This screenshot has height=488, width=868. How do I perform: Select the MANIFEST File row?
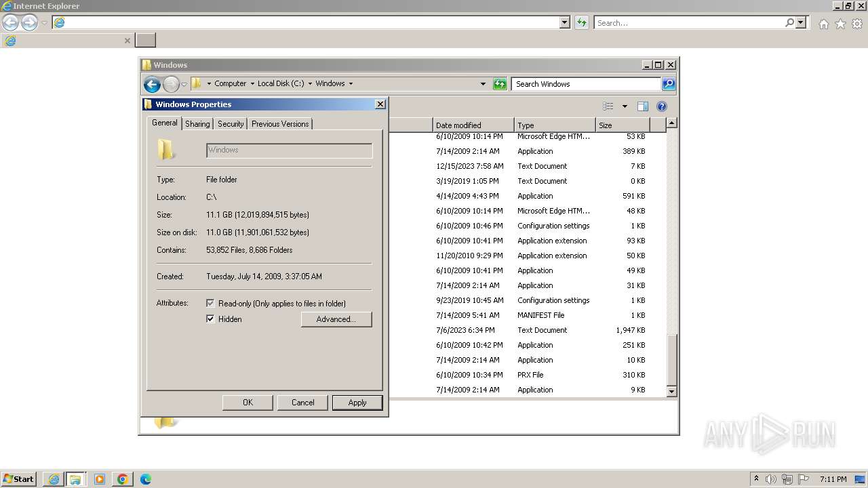tap(529, 315)
